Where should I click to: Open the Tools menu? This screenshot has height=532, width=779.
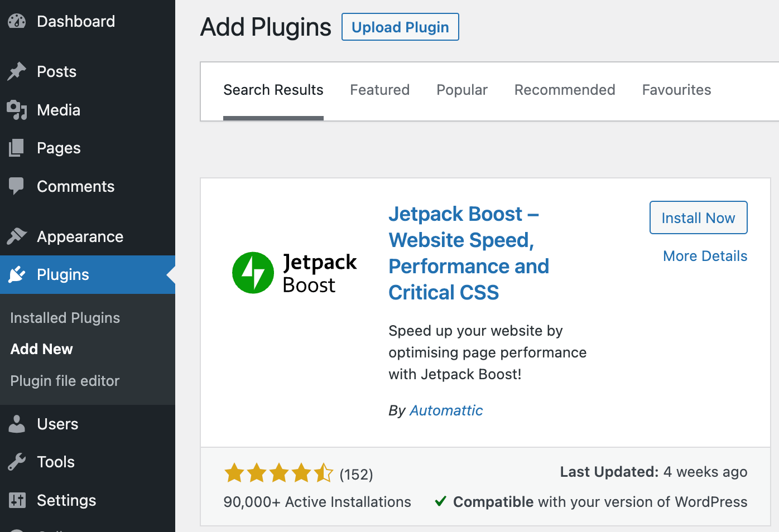click(x=88, y=462)
